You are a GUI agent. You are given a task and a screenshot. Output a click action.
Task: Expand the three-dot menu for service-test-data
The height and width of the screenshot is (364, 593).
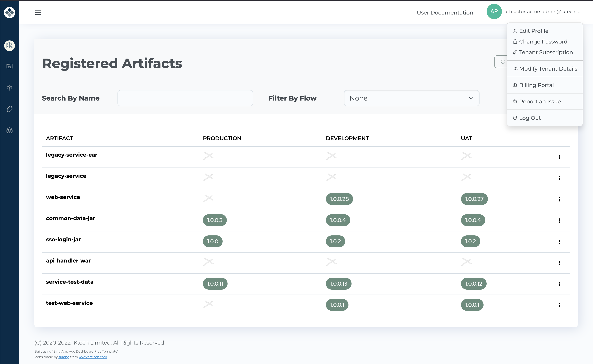pos(560,283)
